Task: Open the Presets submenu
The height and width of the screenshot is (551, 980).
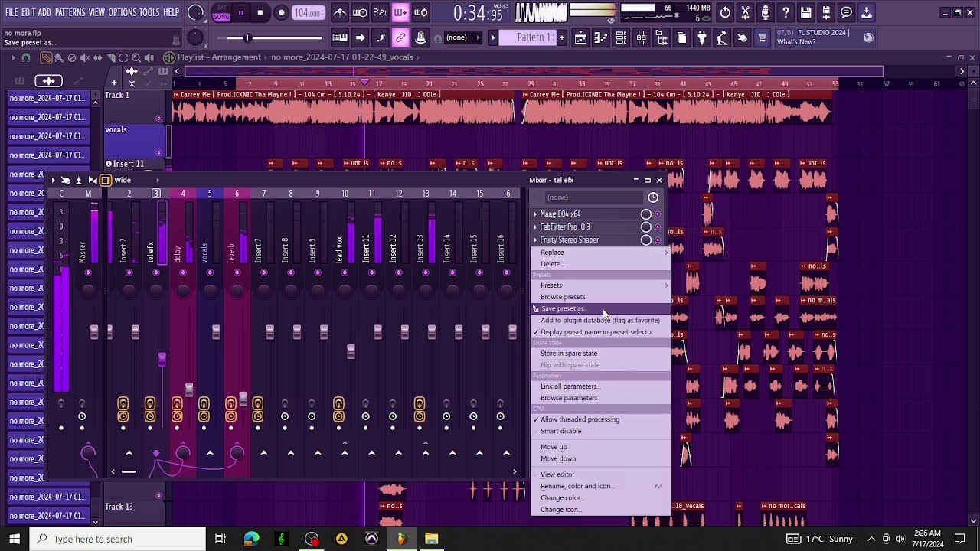Action: (600, 285)
